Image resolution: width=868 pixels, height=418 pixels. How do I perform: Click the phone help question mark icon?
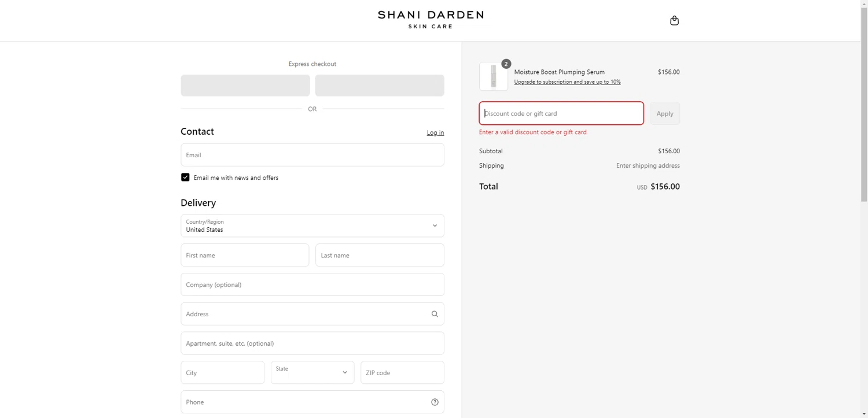coord(435,402)
